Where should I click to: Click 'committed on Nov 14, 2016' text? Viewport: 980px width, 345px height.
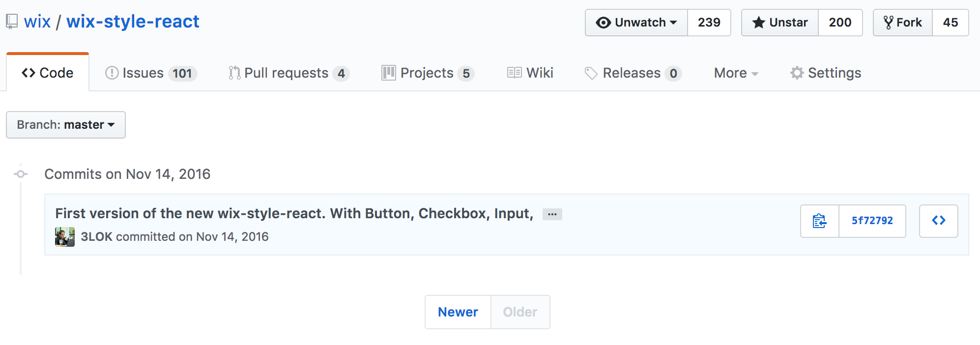tap(193, 237)
